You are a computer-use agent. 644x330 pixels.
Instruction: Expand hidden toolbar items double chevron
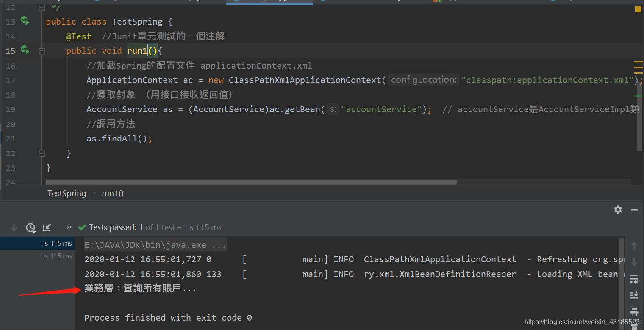click(69, 227)
